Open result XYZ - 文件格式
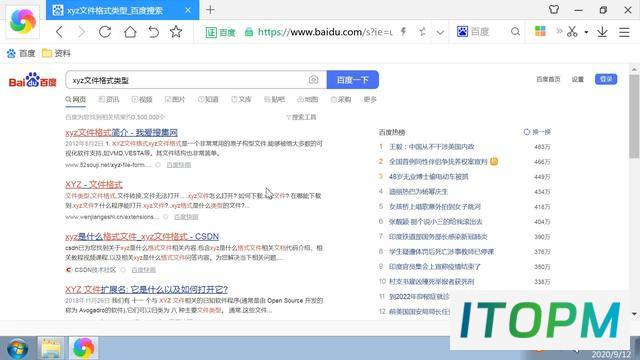 click(94, 184)
